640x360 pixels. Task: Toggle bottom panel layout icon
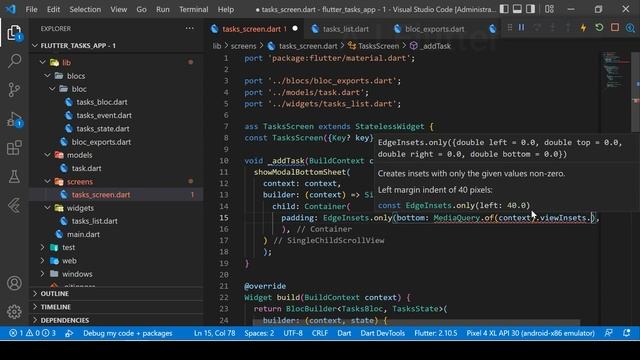click(x=517, y=9)
